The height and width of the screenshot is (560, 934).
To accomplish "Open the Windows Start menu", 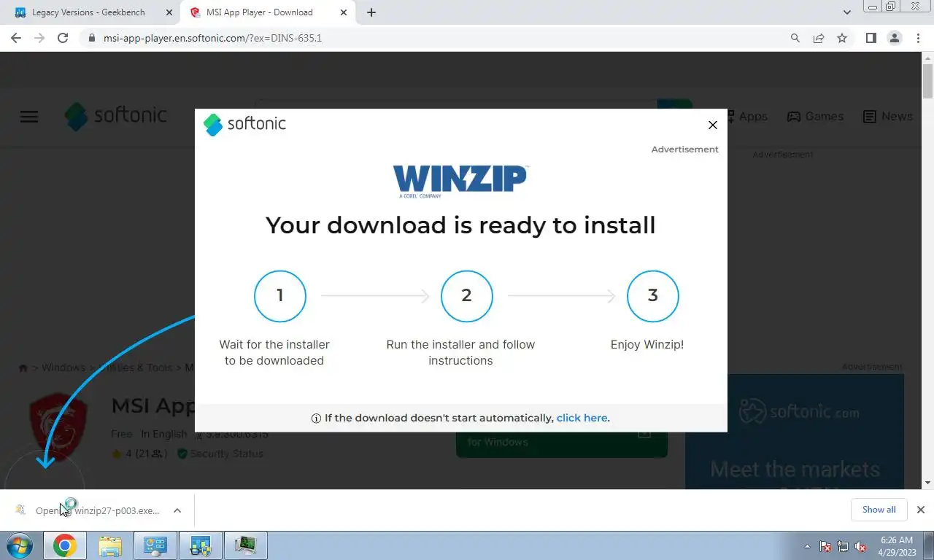I will [19, 545].
